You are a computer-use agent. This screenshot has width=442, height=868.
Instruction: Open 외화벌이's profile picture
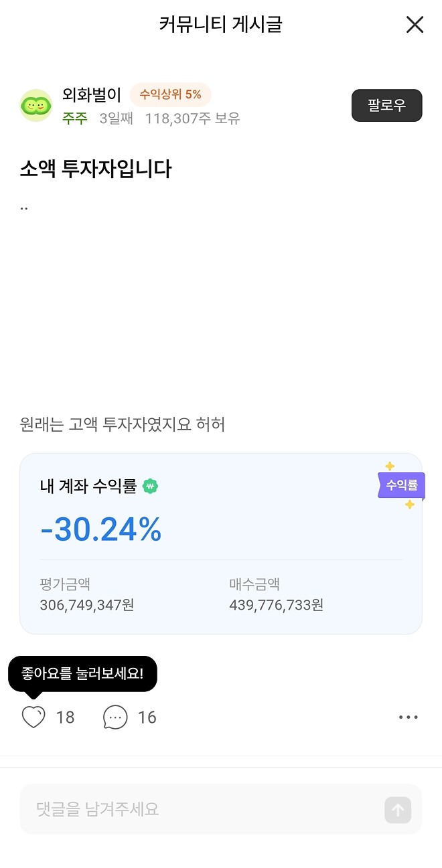click(36, 105)
